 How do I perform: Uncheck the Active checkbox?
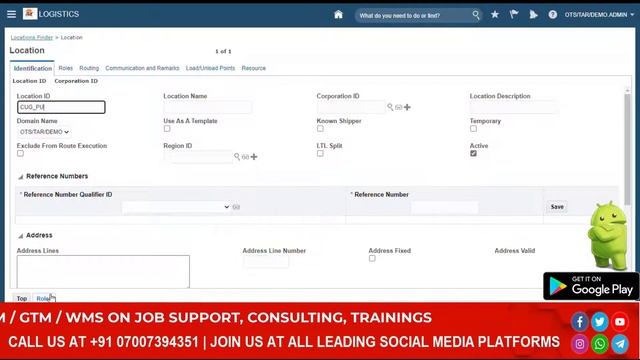[x=473, y=153]
